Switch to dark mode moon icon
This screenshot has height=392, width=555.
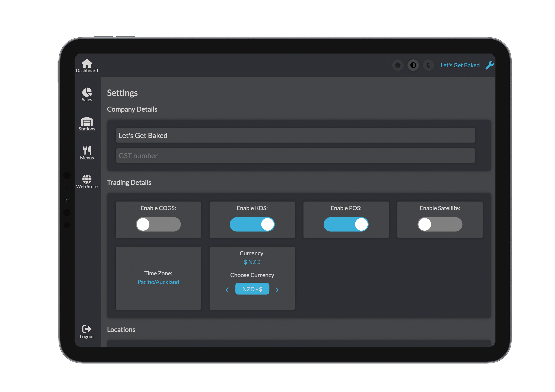point(429,65)
